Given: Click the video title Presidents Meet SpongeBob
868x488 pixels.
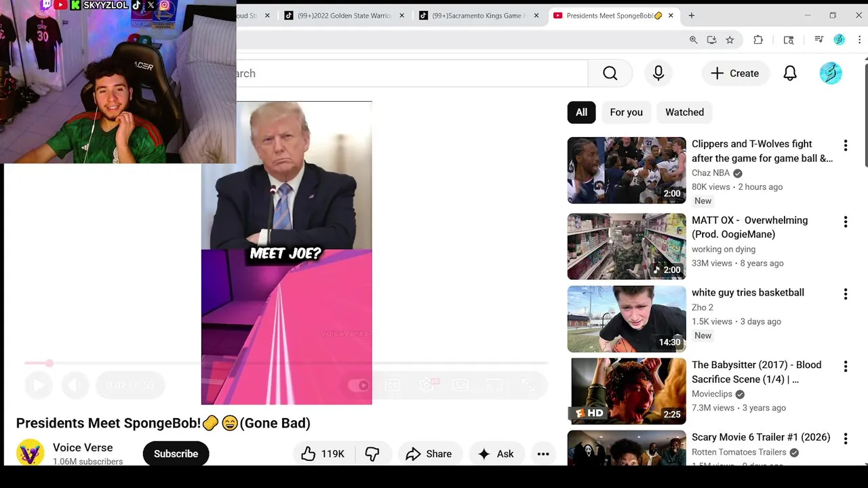Looking at the screenshot, I should [x=163, y=423].
